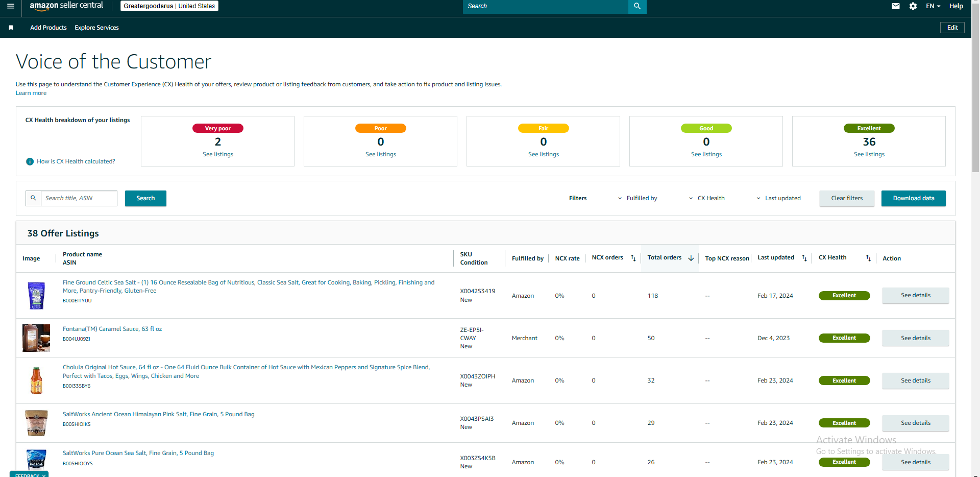Screen dimensions: 980x477
Task: See listings under Good
Action: pyautogui.click(x=706, y=154)
